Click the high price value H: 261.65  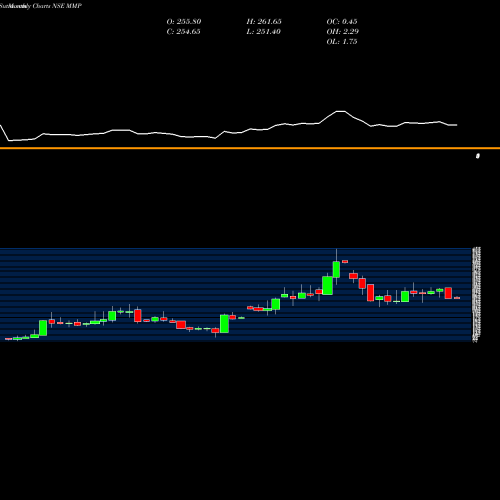(x=264, y=22)
